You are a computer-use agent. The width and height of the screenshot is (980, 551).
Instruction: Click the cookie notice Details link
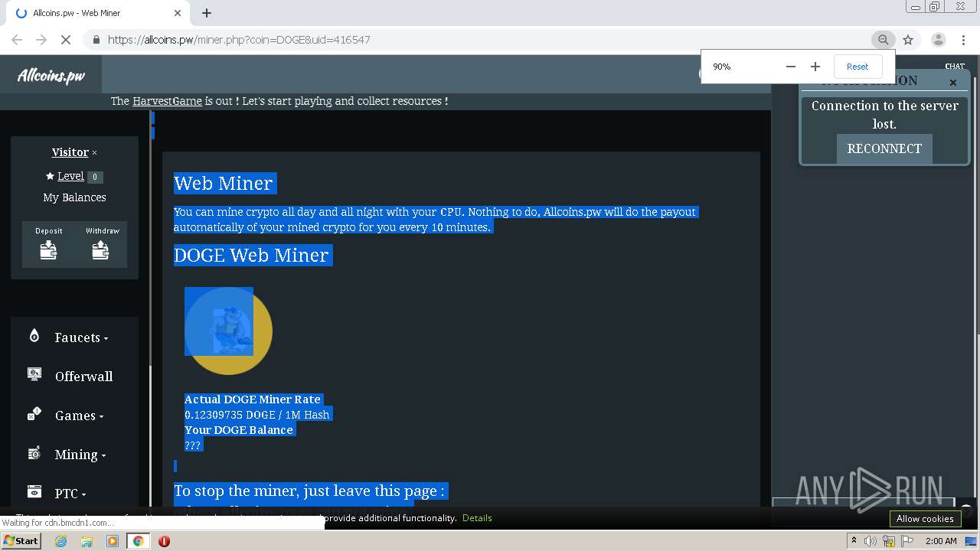[477, 518]
